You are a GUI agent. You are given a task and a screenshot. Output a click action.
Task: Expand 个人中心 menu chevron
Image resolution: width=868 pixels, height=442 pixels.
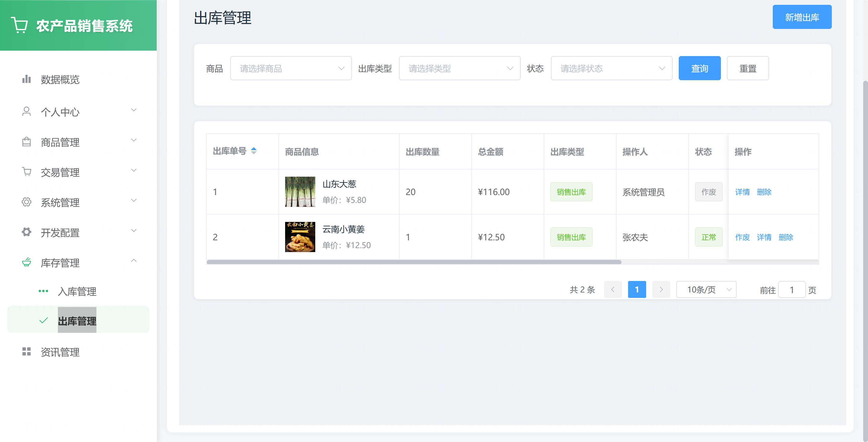[x=134, y=110]
